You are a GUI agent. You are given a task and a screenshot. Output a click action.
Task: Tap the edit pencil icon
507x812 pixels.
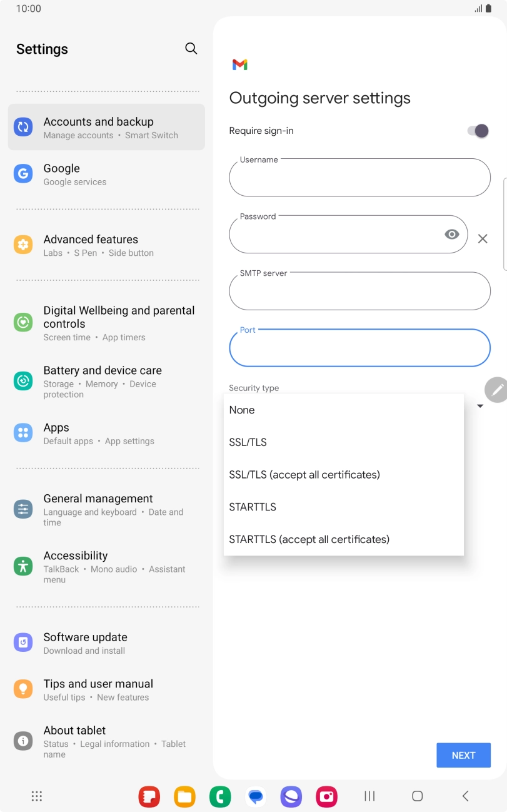click(x=496, y=389)
